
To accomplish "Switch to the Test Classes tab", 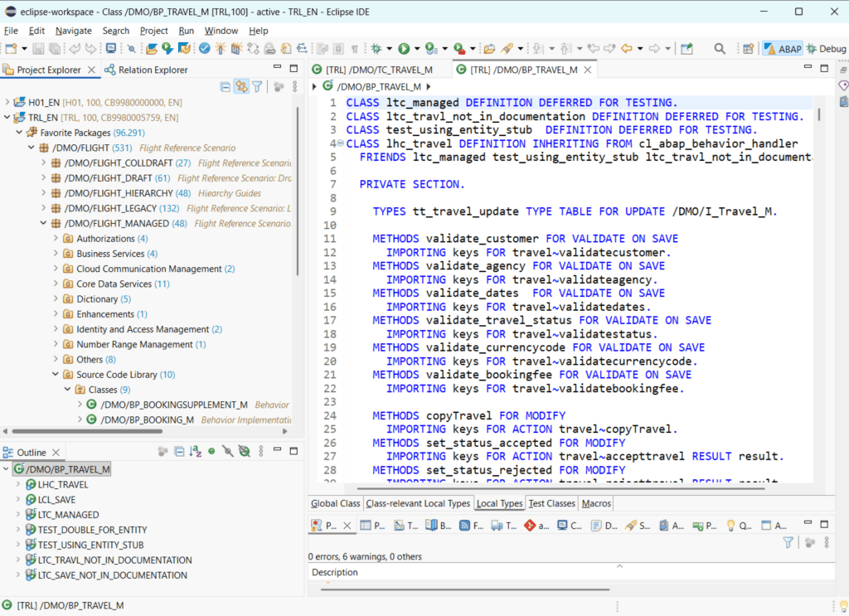I will (552, 502).
